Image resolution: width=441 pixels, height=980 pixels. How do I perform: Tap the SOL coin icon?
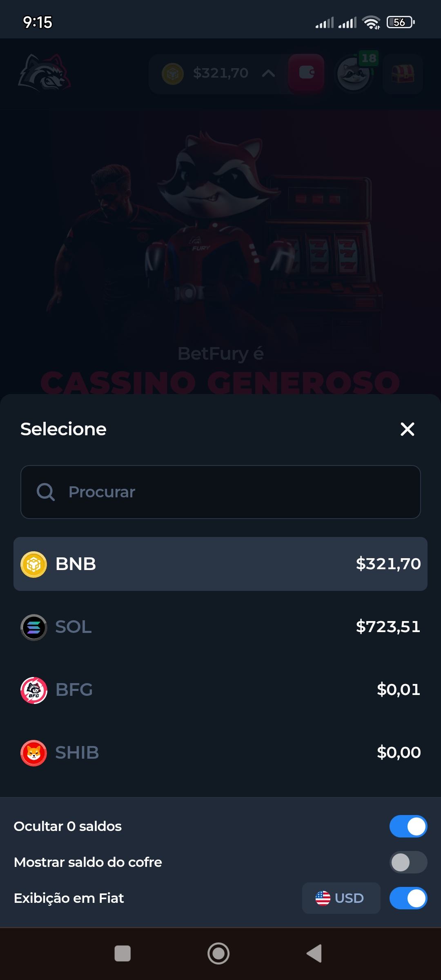pyautogui.click(x=33, y=627)
